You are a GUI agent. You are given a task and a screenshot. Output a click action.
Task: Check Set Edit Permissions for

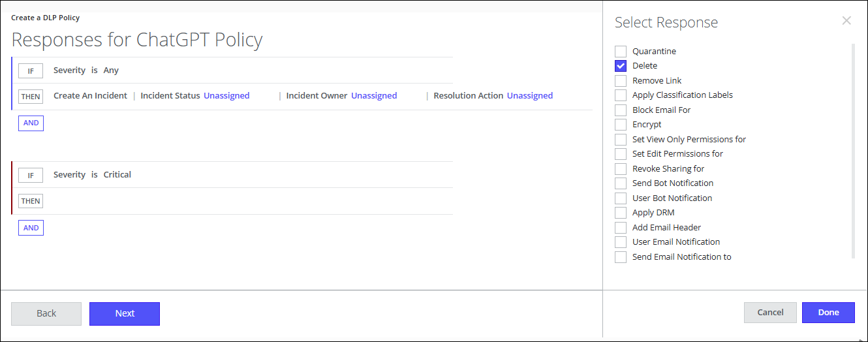coord(621,154)
